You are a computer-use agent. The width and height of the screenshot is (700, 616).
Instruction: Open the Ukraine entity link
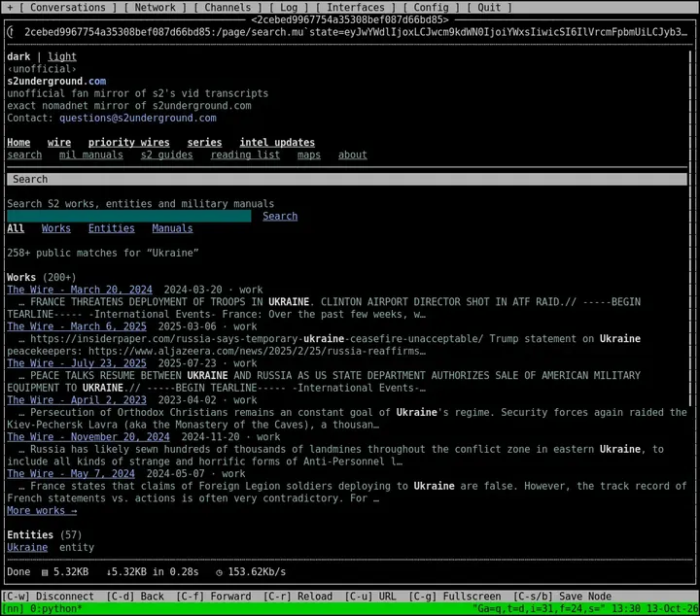point(27,547)
